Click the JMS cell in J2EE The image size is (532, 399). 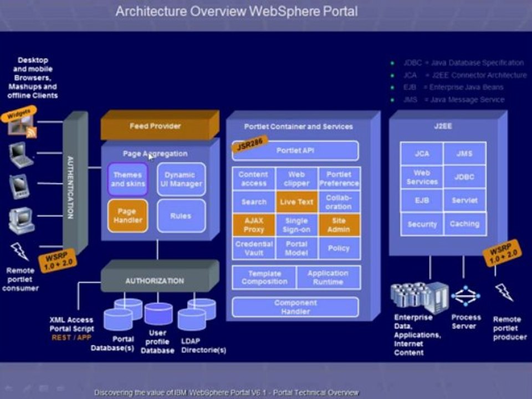tap(464, 154)
